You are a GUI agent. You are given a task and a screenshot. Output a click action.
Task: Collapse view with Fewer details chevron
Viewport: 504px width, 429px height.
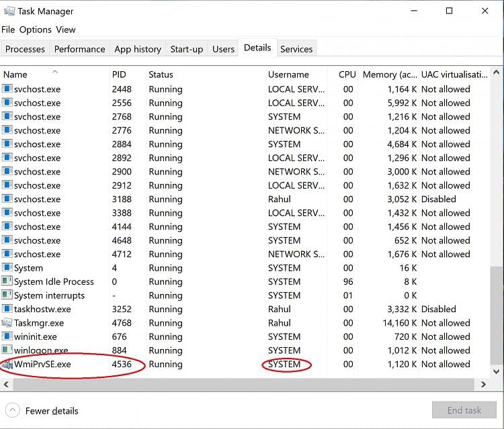[13, 410]
